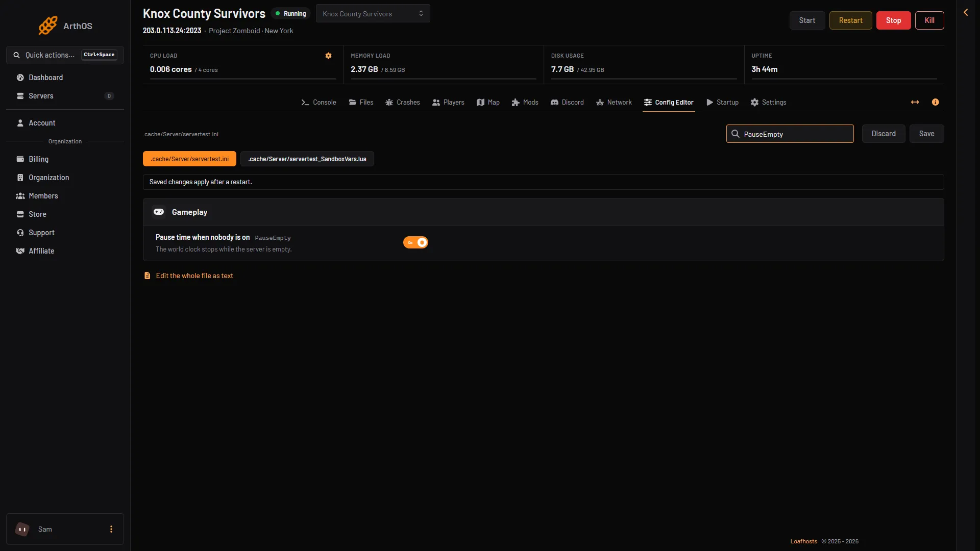Viewport: 980px width, 551px height.
Task: Click the CPU load 0.006 cores value
Action: 171,69
